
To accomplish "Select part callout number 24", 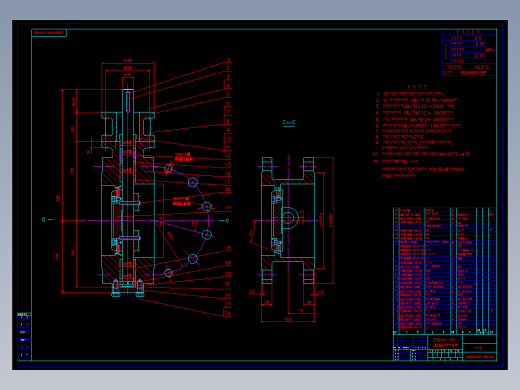I will 227,313.
